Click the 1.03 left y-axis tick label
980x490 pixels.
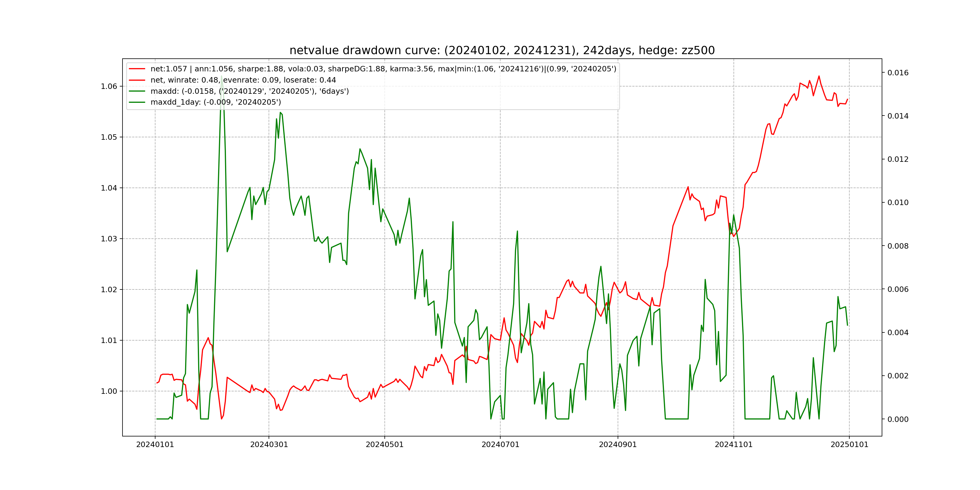pos(109,239)
